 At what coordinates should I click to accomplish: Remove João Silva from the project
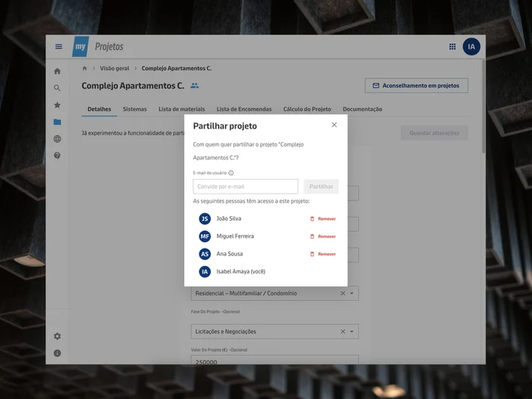[x=323, y=219]
